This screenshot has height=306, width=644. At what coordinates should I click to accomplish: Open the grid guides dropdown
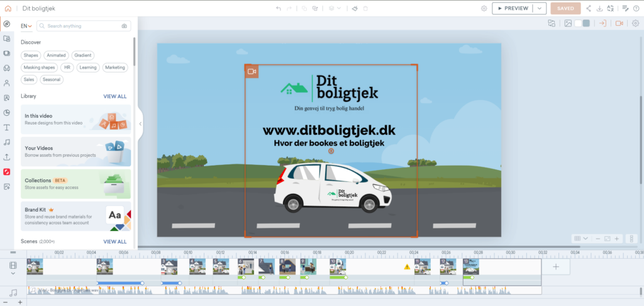[x=580, y=239]
